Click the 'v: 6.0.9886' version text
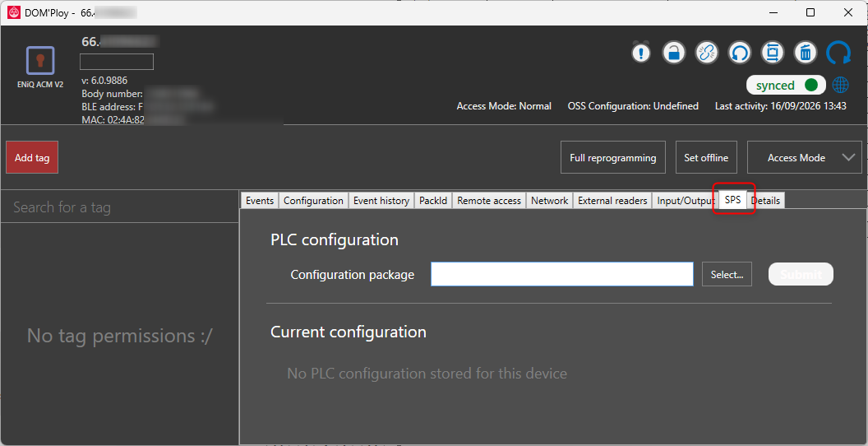The width and height of the screenshot is (868, 446). click(104, 81)
